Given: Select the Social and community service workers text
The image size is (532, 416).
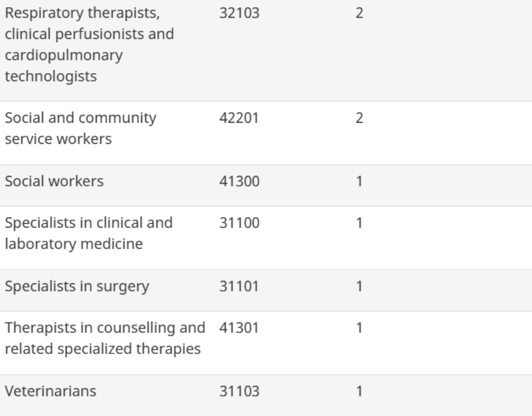Looking at the screenshot, I should [x=80, y=126].
